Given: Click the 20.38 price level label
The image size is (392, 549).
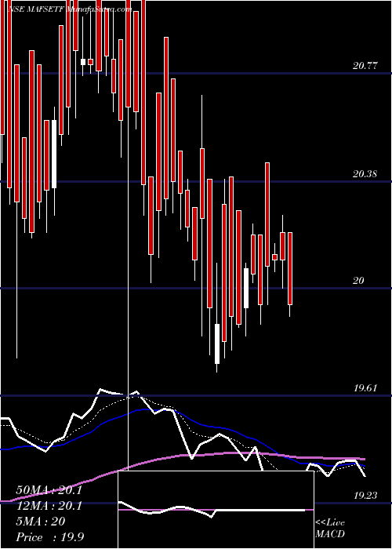Looking at the screenshot, I should [365, 173].
